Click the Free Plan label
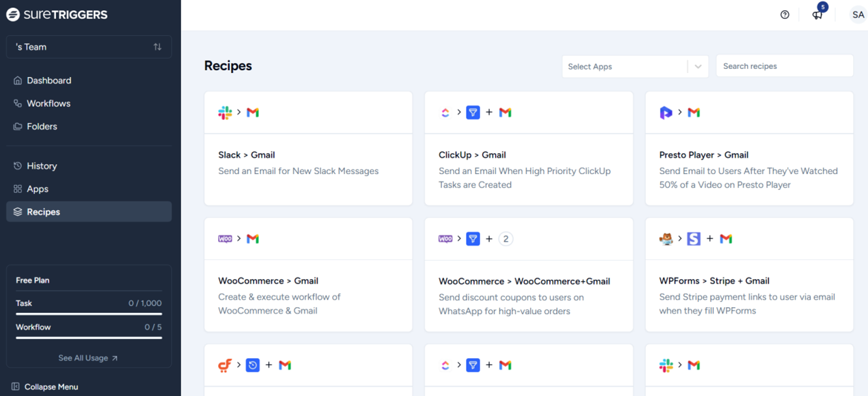The width and height of the screenshot is (868, 396). tap(33, 280)
